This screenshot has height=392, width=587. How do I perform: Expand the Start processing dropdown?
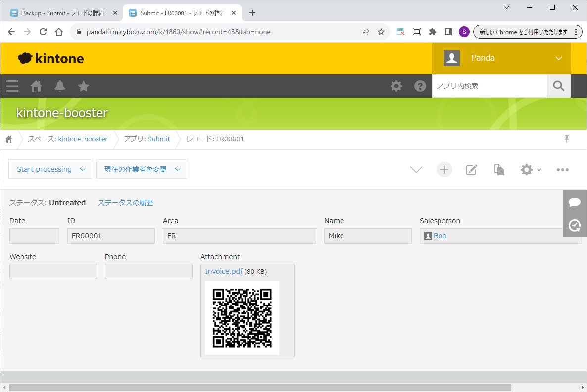point(50,169)
